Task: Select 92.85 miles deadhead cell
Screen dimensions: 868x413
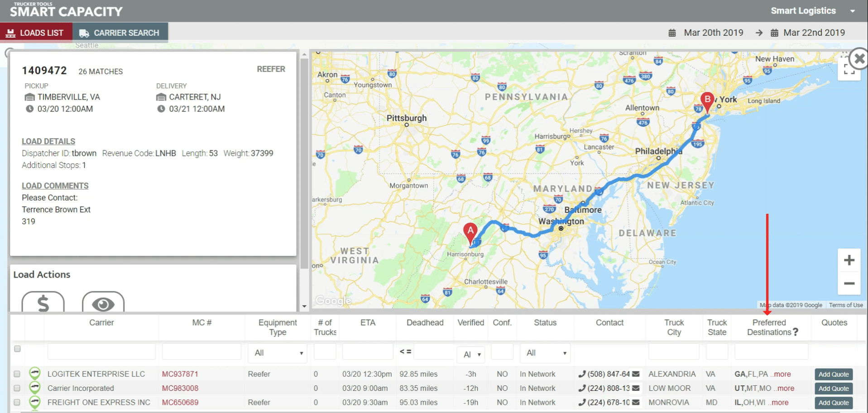Action: [418, 374]
